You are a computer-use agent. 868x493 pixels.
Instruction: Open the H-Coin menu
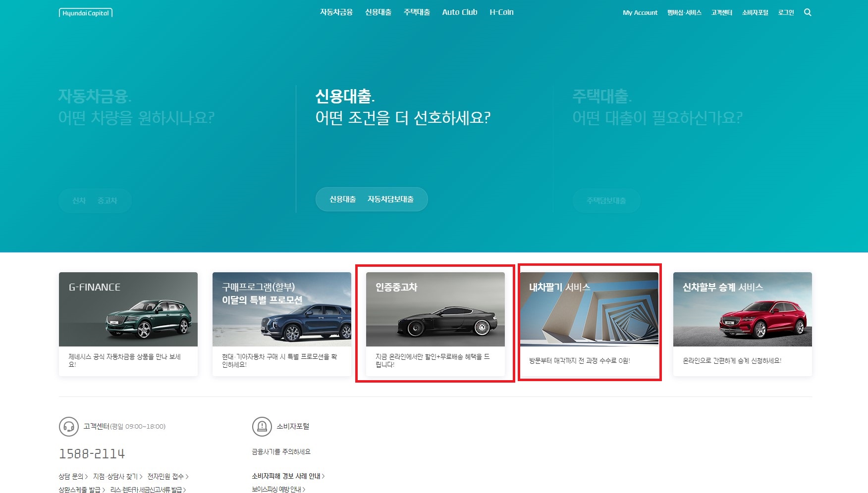pos(501,12)
